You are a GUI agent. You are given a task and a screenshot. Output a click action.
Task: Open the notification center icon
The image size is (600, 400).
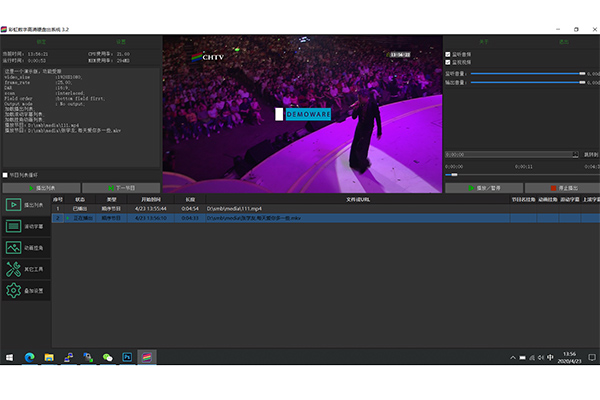[592, 358]
